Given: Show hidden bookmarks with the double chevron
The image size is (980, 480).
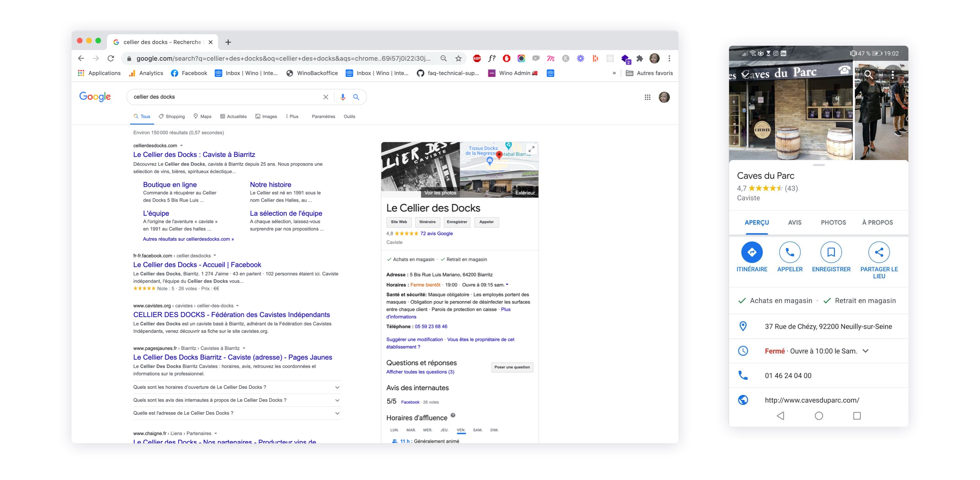Looking at the screenshot, I should click(614, 73).
